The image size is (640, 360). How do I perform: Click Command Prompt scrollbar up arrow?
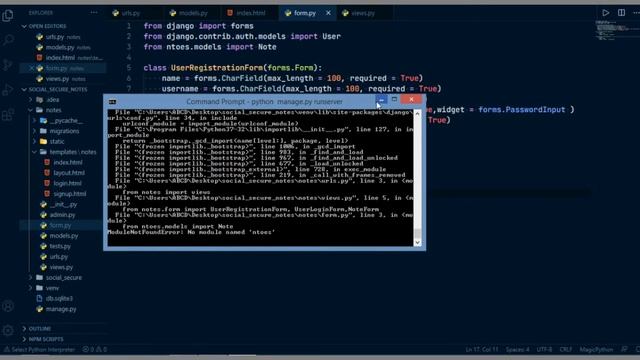click(417, 114)
